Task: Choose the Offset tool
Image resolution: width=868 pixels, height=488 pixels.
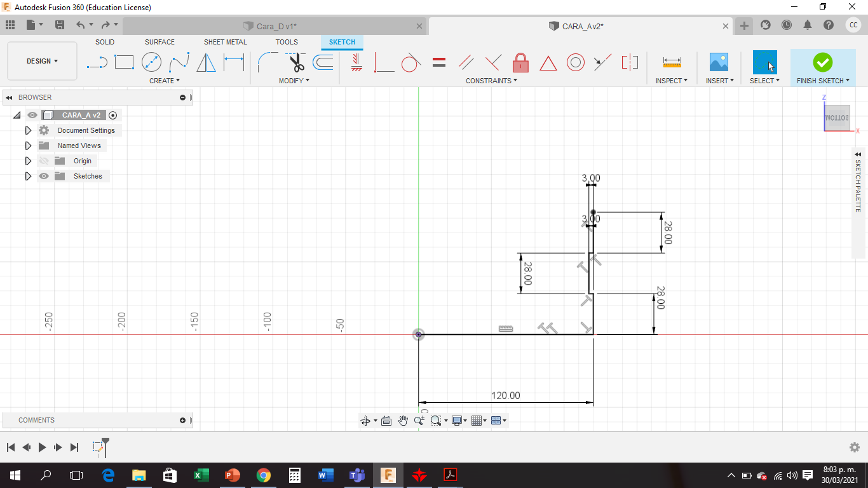Action: (x=323, y=62)
